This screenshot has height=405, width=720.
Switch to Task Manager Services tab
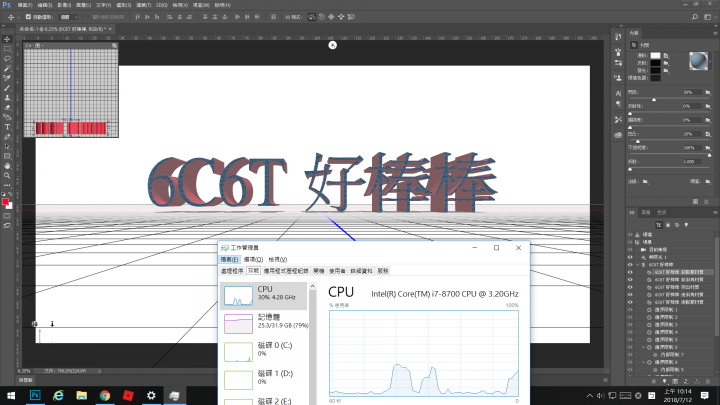(x=382, y=271)
